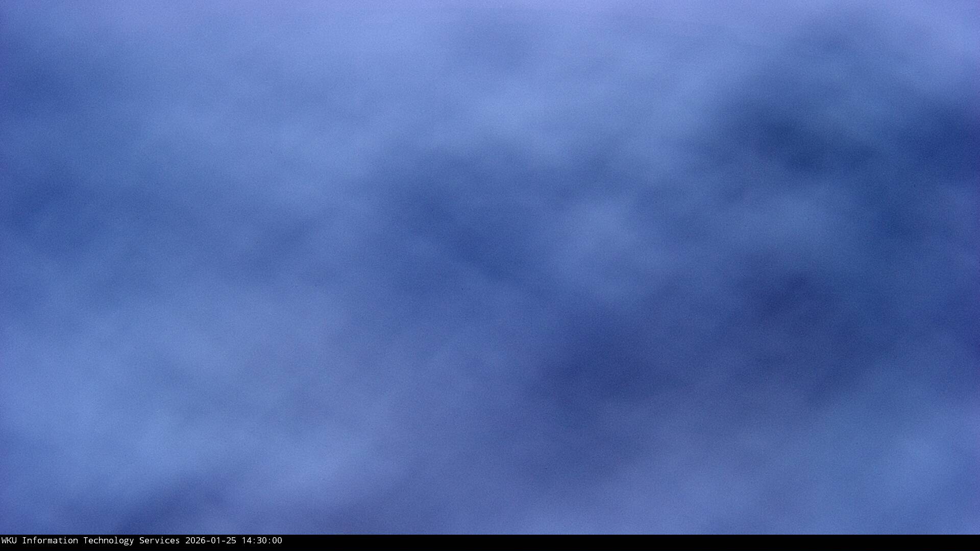Click the hour 14 in the timestamp
The width and height of the screenshot is (980, 551).
[x=246, y=541]
